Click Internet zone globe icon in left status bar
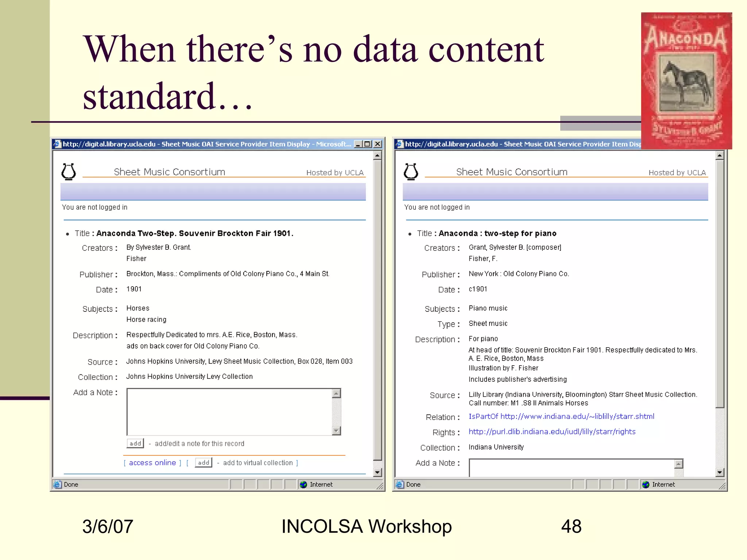 click(x=303, y=484)
